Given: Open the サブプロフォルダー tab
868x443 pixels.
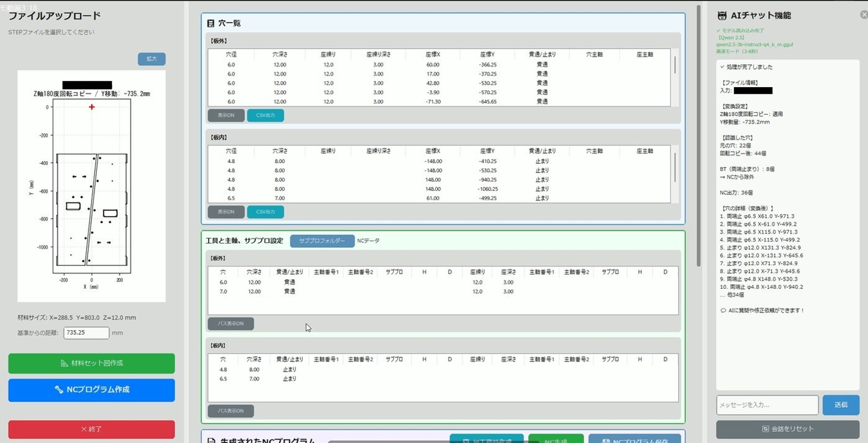Looking at the screenshot, I should click(x=322, y=241).
